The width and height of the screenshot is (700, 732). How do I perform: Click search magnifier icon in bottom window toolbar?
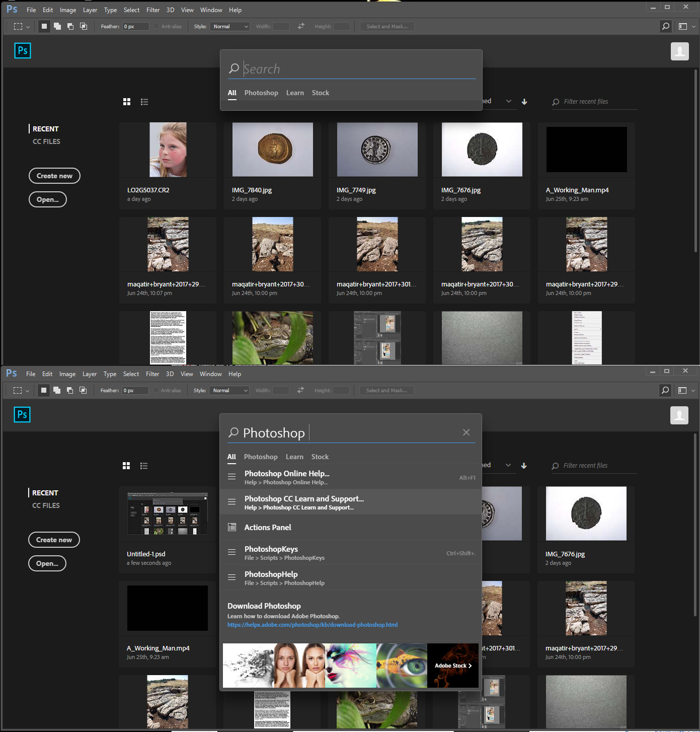click(665, 390)
